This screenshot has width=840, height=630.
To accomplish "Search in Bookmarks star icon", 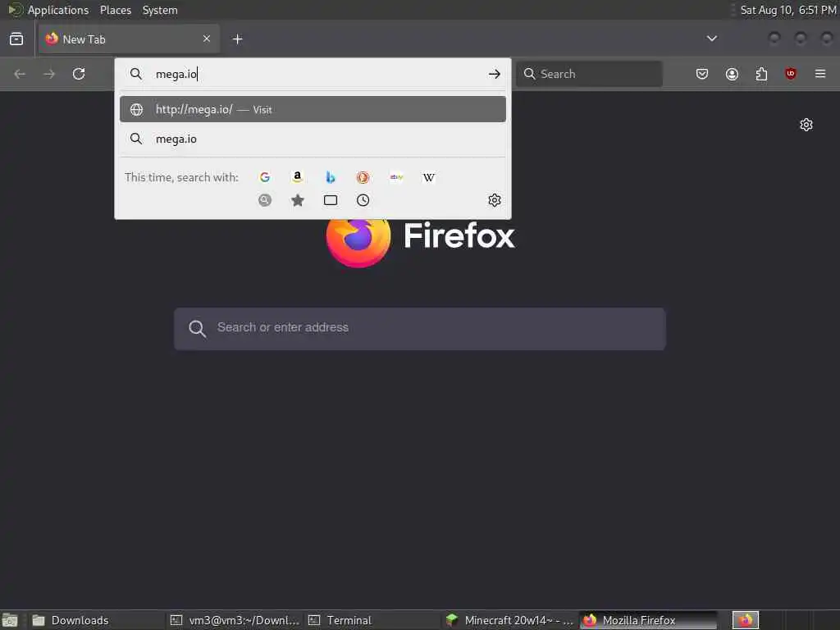I will pos(297,200).
